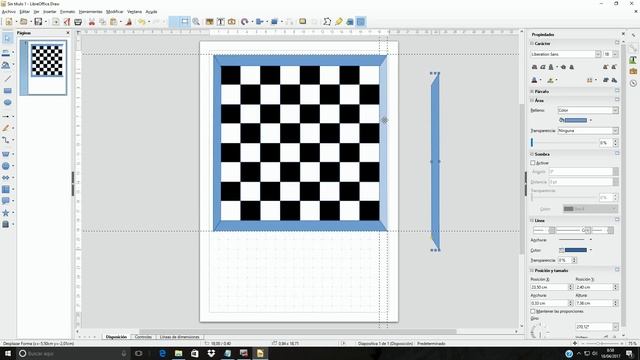This screenshot has width=640, height=360.
Task: Select the Rectangle tool in the left toolbar
Action: [x=7, y=91]
